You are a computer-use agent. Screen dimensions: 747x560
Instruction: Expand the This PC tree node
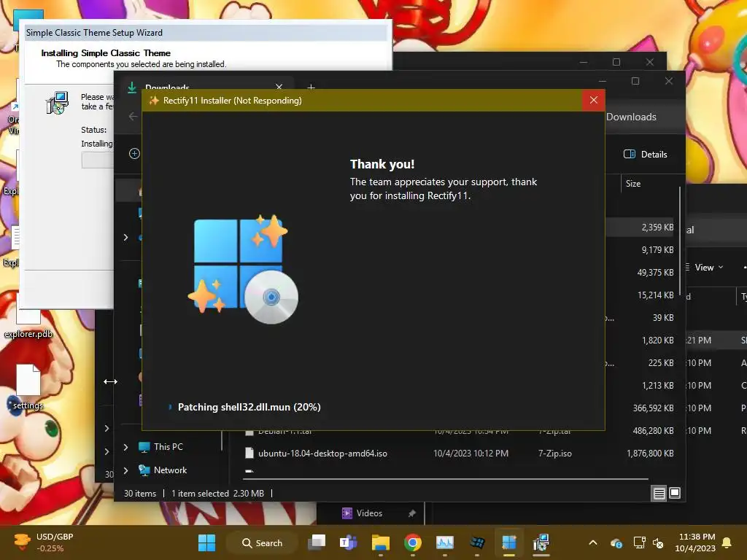pyautogui.click(x=125, y=447)
